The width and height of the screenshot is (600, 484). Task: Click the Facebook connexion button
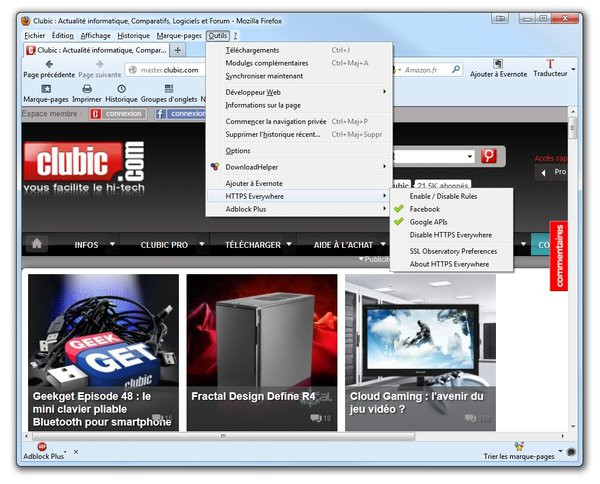click(180, 114)
